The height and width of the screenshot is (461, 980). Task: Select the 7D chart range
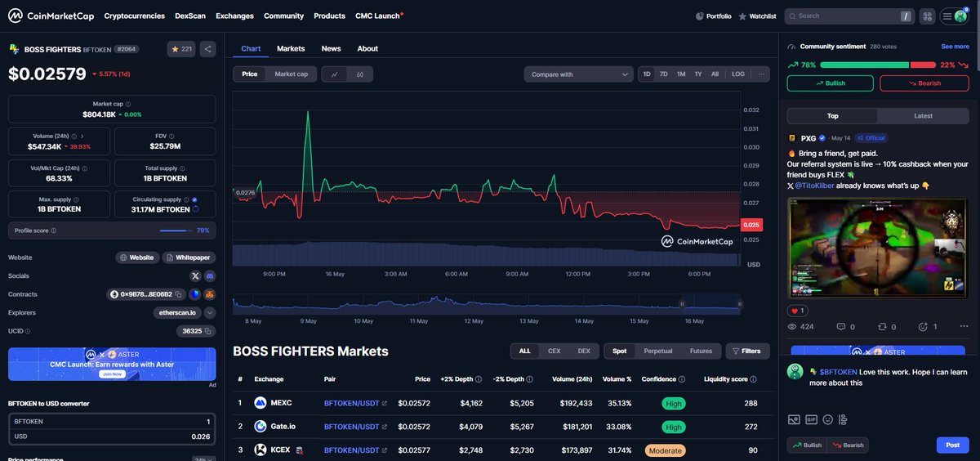[x=664, y=74]
